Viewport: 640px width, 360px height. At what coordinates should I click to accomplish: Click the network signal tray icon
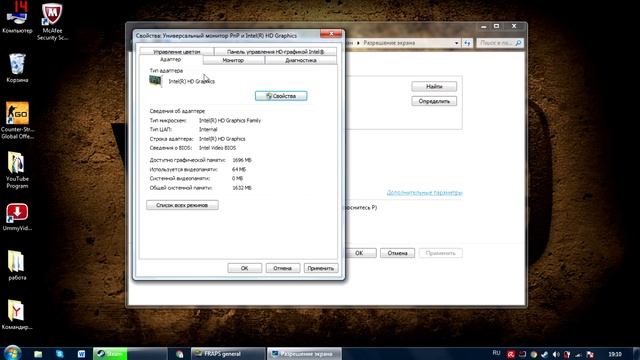click(x=578, y=354)
